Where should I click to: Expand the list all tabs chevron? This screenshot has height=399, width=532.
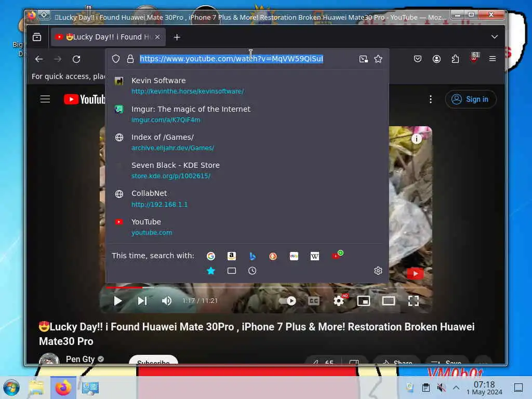point(495,37)
